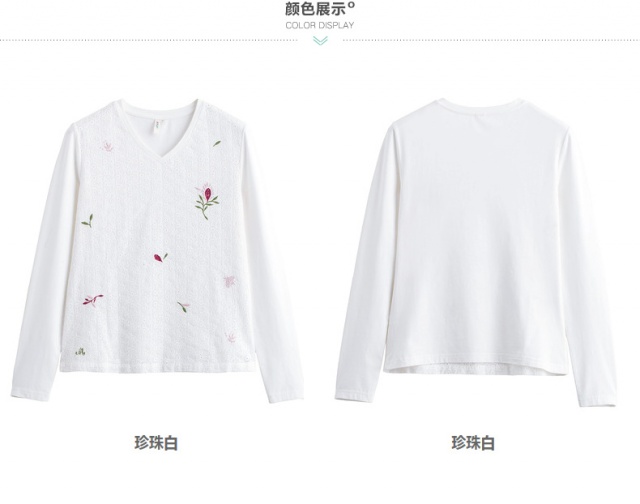Click the teal double chevron down icon

[320, 40]
